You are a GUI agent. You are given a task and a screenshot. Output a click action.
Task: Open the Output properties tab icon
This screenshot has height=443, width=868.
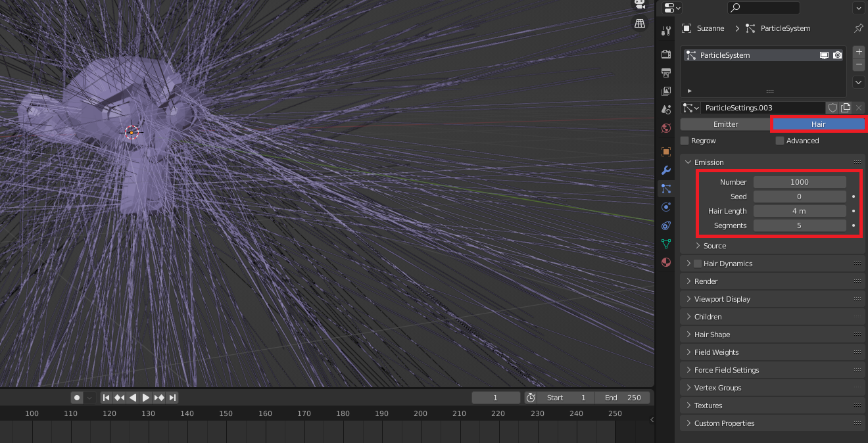point(666,72)
